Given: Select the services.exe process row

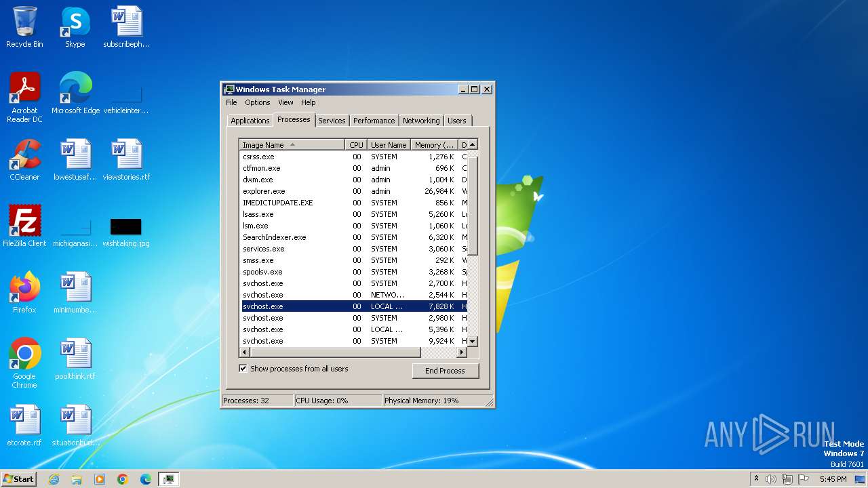Looking at the screenshot, I should coord(353,249).
